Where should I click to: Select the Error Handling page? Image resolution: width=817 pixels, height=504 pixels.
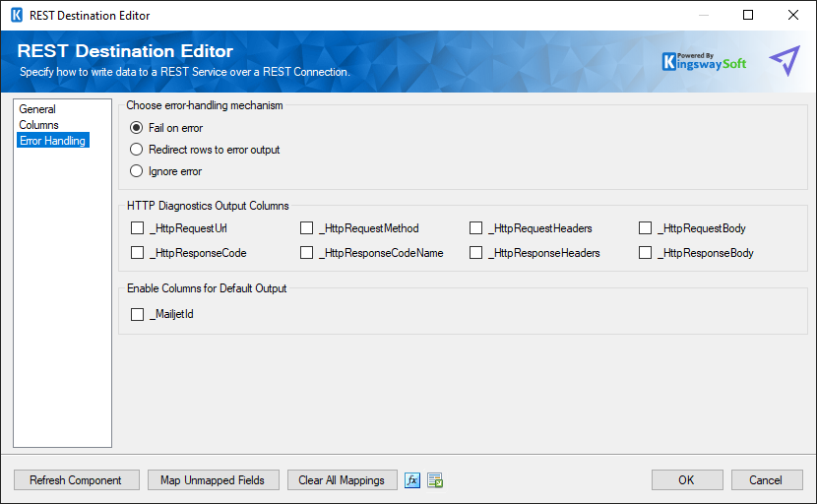pos(52,140)
